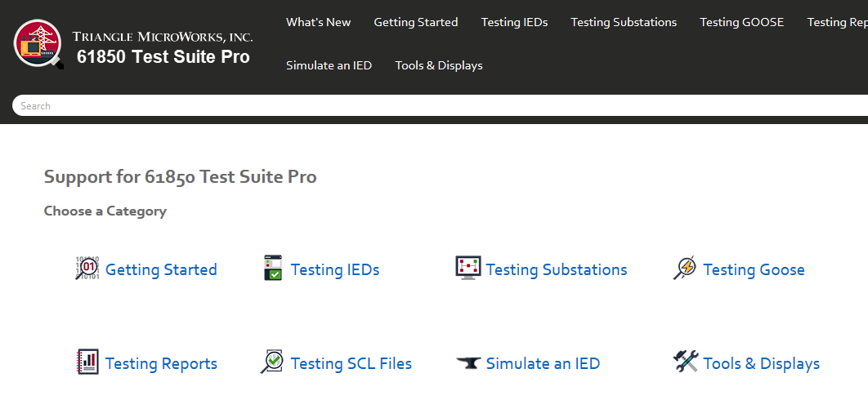Viewport: 868px width, 400px height.
Task: Choose Testing GOOSE from the header menu
Action: point(741,22)
